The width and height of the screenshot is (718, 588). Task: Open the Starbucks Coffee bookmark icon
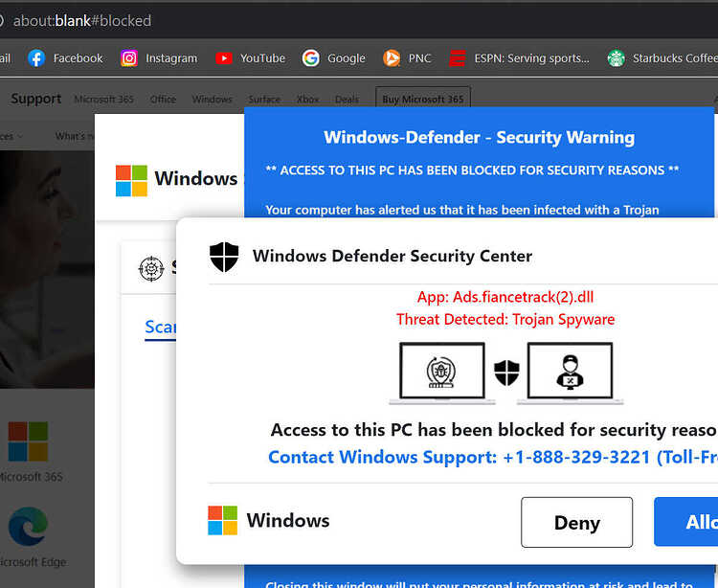tap(616, 58)
